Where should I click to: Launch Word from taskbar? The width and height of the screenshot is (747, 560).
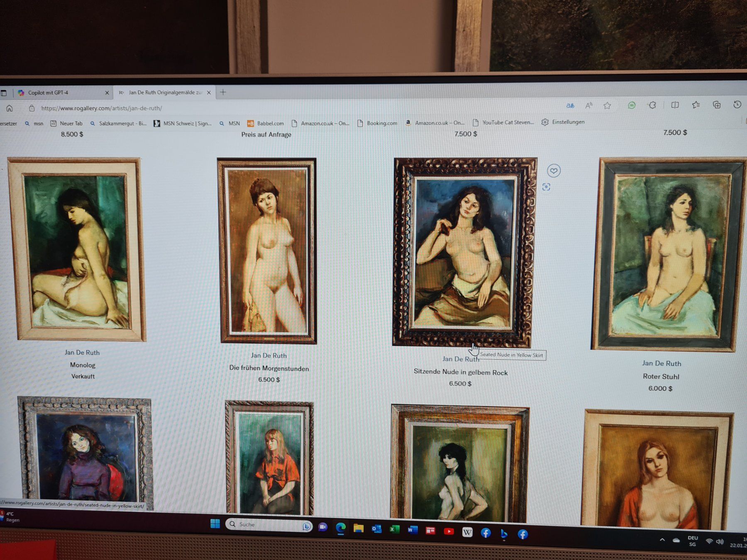tap(413, 529)
